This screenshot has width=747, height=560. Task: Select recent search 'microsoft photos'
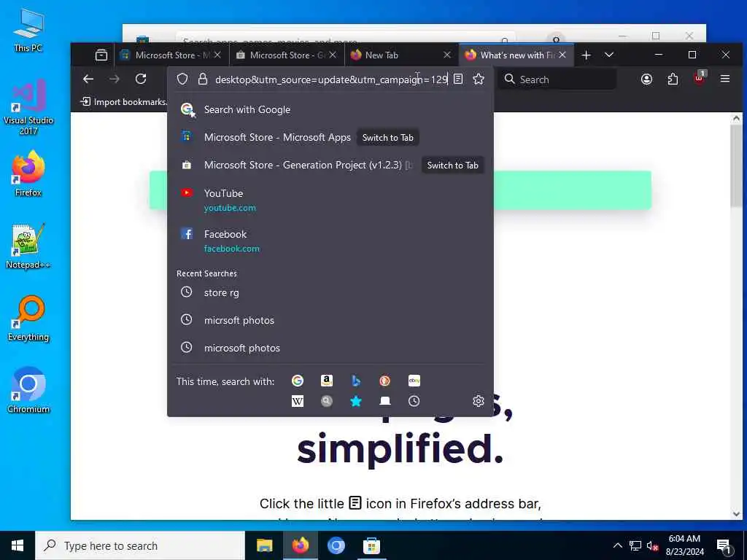[330, 348]
